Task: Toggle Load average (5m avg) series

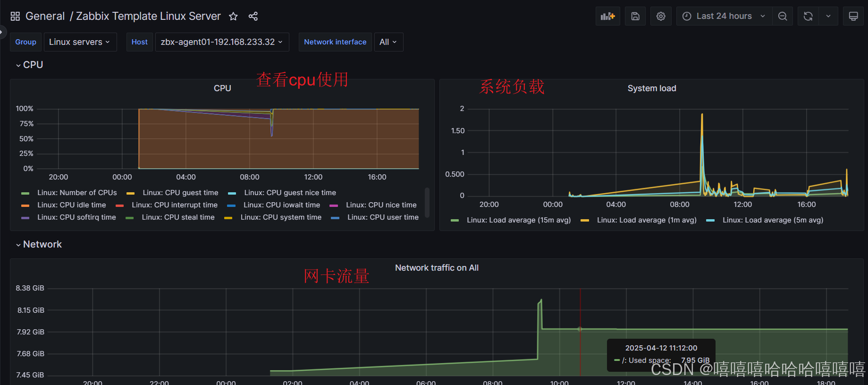Action: pyautogui.click(x=773, y=220)
